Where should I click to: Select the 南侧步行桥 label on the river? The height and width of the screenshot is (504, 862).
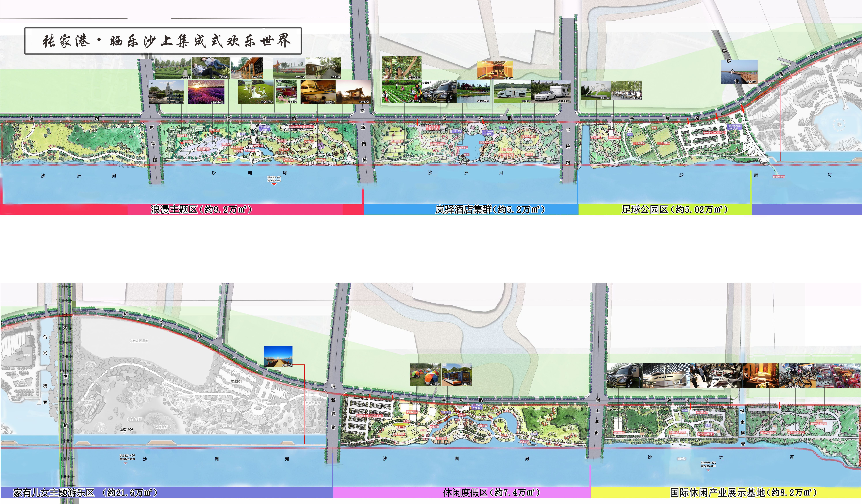point(779,177)
